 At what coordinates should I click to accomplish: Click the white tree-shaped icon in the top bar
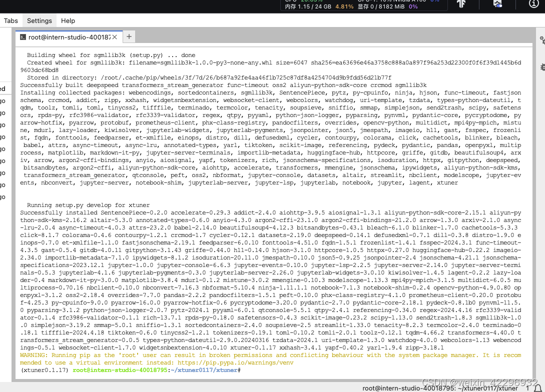pyautogui.click(x=461, y=4)
